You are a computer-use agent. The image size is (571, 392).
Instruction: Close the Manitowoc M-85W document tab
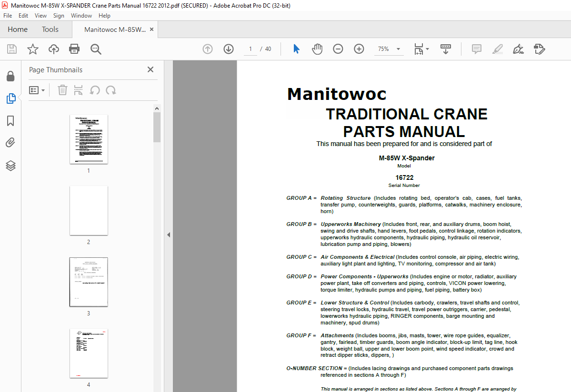point(152,29)
